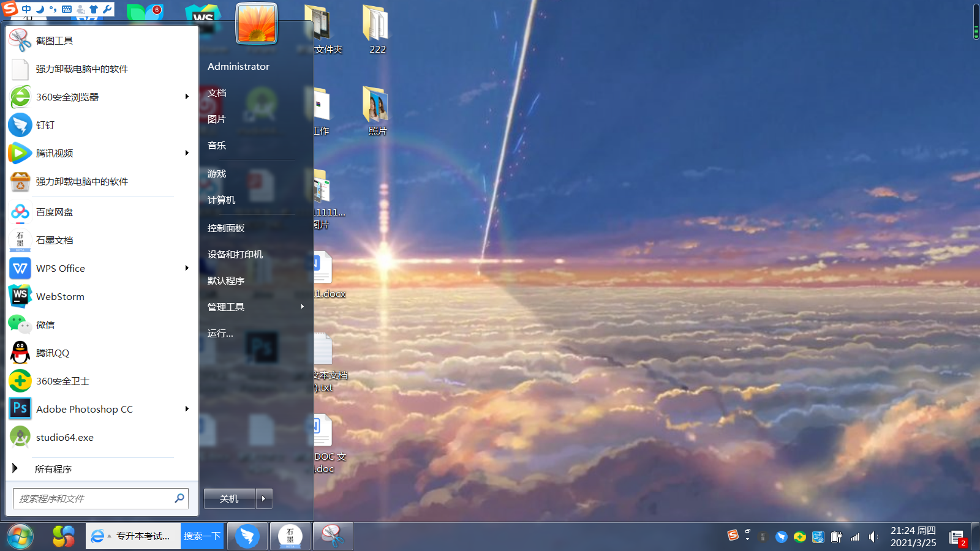The height and width of the screenshot is (551, 980).
Task: Click the network signal icon in tray
Action: [854, 537]
